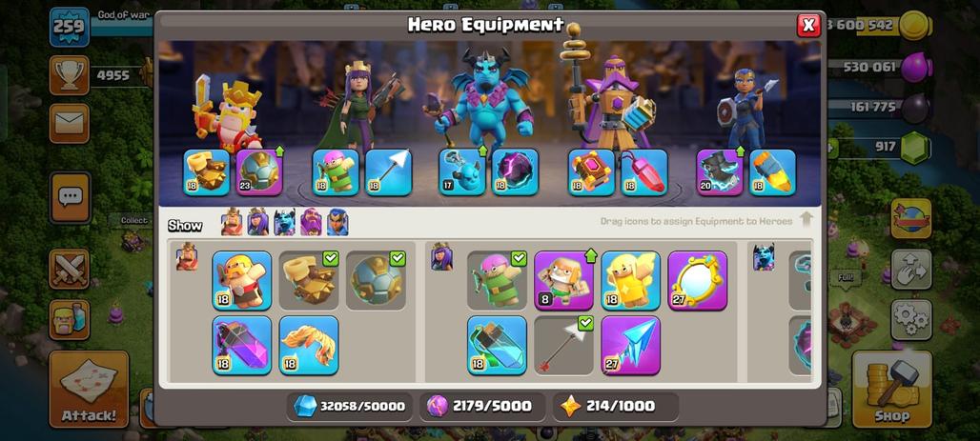Filter equipment by Minion Prince portrait
This screenshot has width=980, height=441.
284,222
